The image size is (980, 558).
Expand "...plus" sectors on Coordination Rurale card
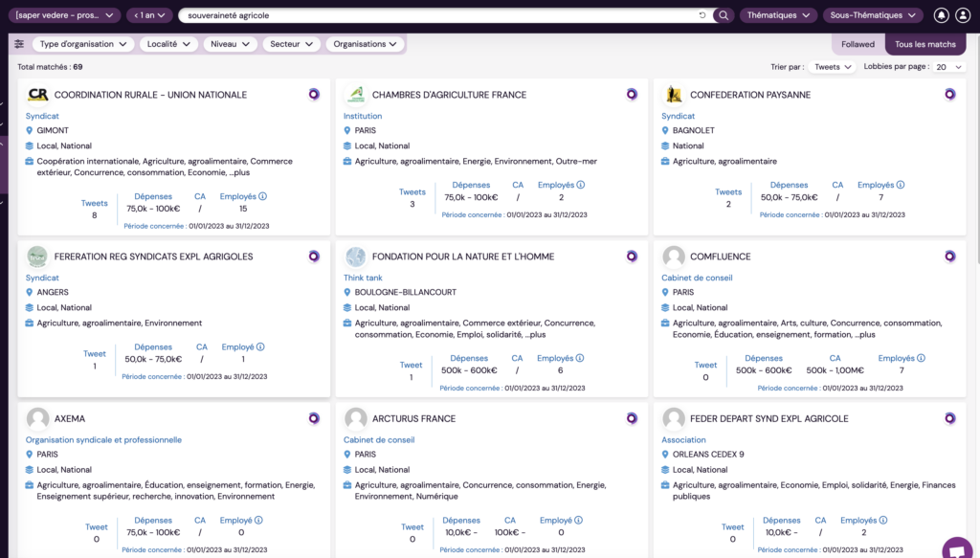pyautogui.click(x=241, y=172)
